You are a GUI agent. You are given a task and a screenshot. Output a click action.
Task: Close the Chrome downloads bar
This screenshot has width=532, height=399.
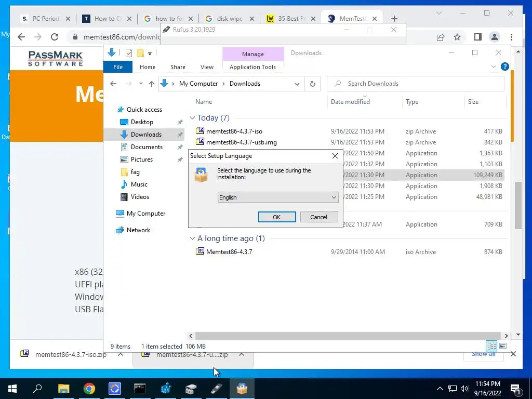(x=513, y=354)
